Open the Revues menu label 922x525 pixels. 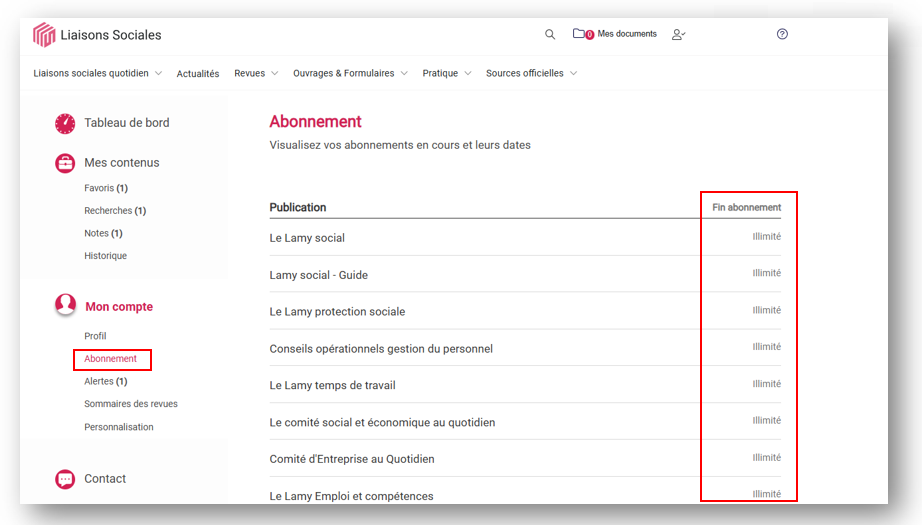pyautogui.click(x=249, y=73)
